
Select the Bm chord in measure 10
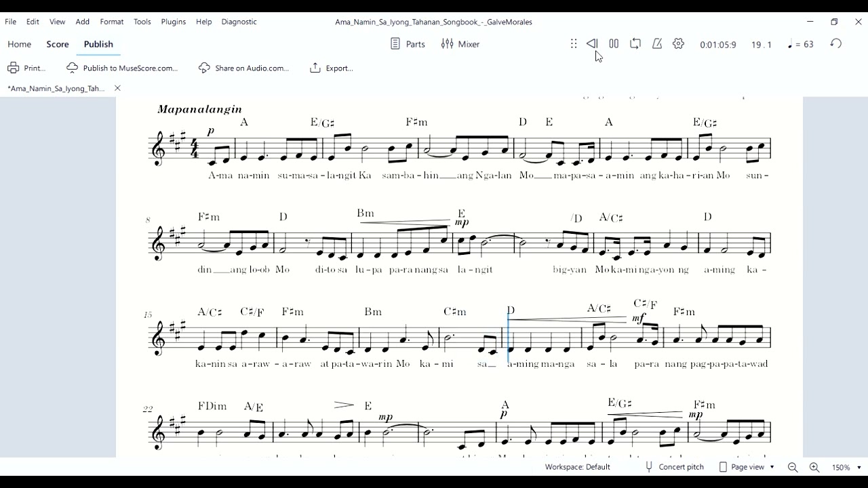tap(366, 213)
